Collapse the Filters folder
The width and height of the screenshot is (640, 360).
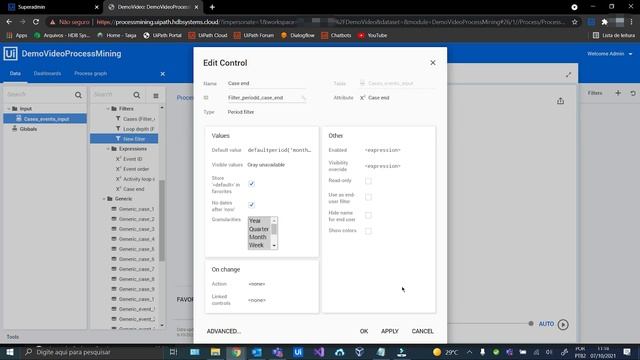(x=108, y=109)
